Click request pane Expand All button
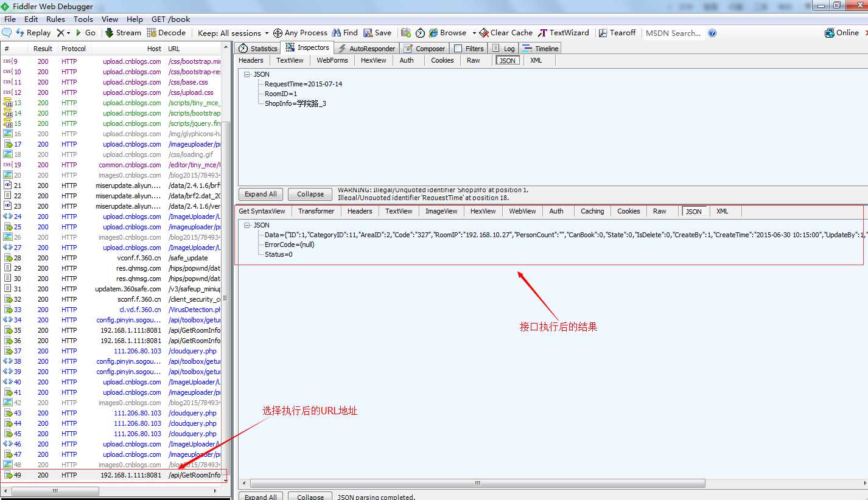 [261, 194]
